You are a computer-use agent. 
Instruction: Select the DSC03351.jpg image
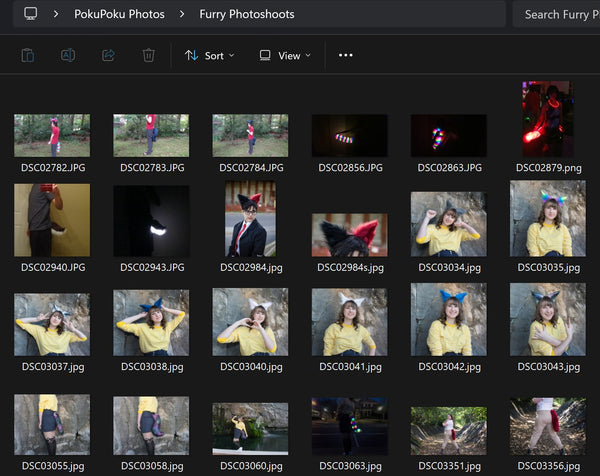[449, 430]
